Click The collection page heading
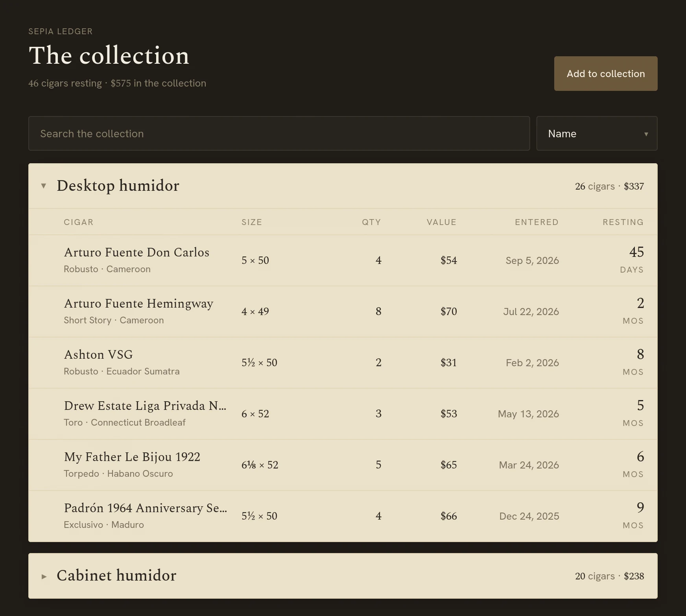 (x=109, y=55)
